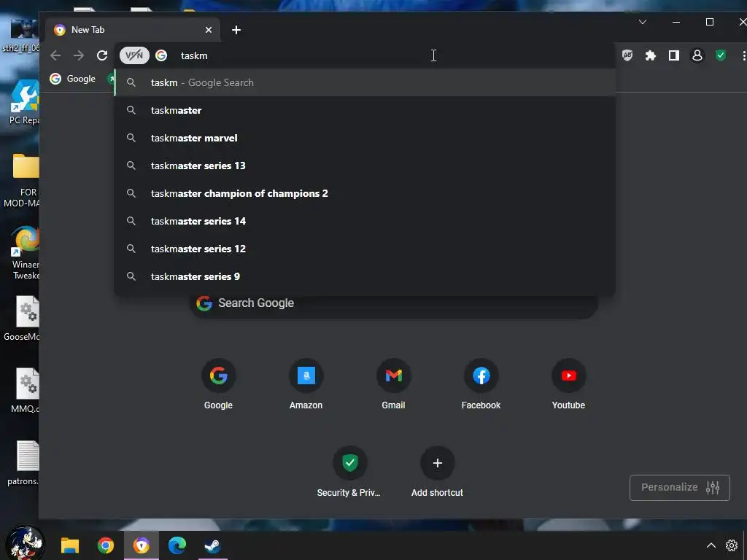Open the ad blocker shield icon
This screenshot has width=747, height=560.
(627, 55)
